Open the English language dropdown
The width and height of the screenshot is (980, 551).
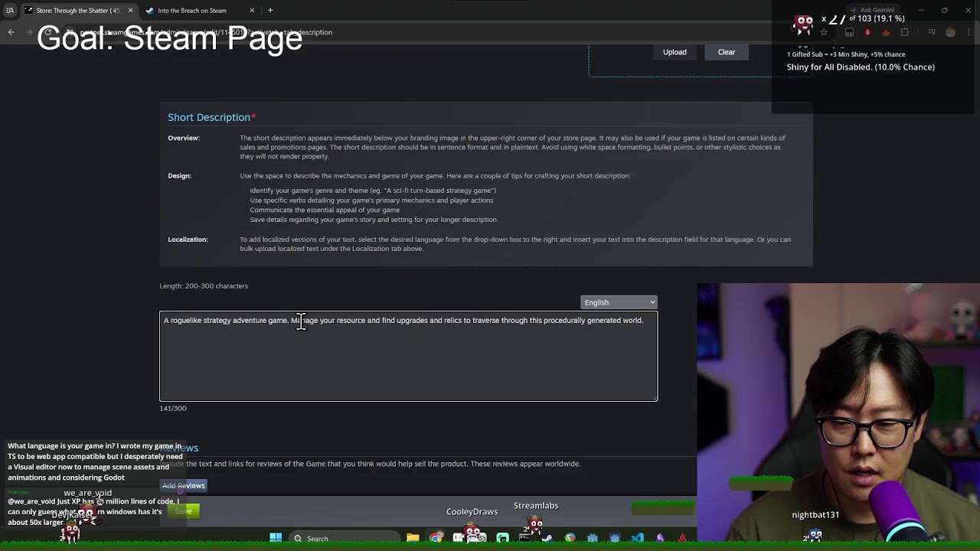pos(619,302)
